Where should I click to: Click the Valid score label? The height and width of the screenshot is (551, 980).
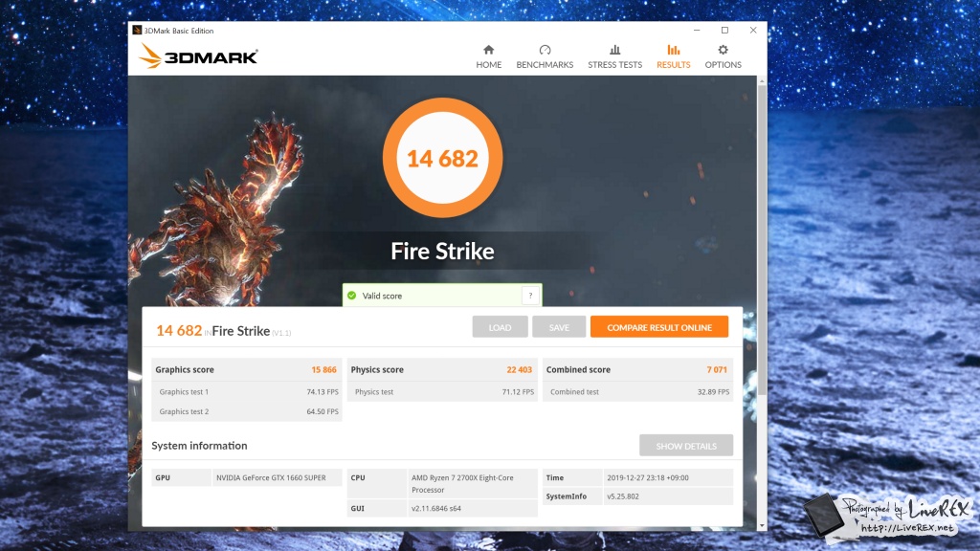(x=382, y=296)
